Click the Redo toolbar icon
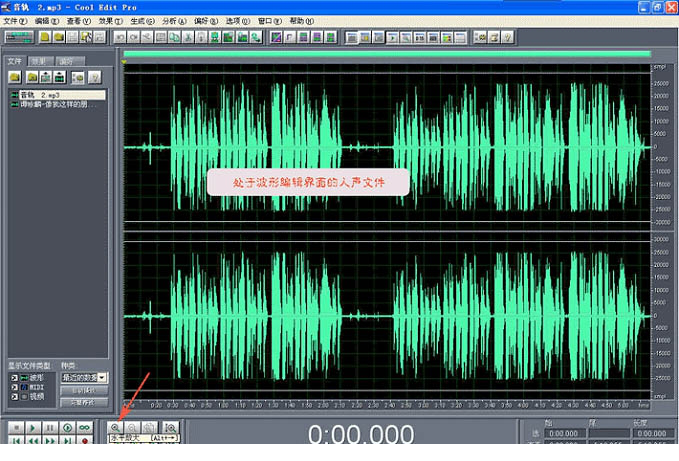This screenshot has width=679, height=461. point(134,38)
